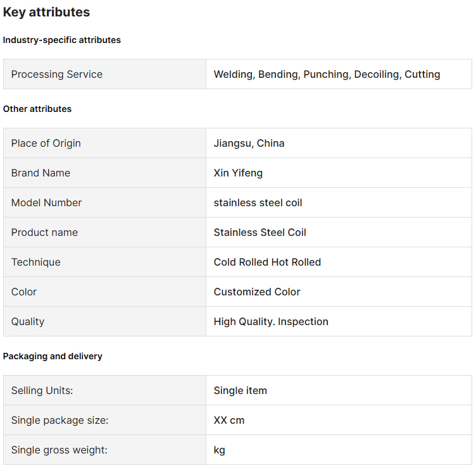The width and height of the screenshot is (476, 468).
Task: Click the "Place of Origin" label
Action: click(x=46, y=143)
